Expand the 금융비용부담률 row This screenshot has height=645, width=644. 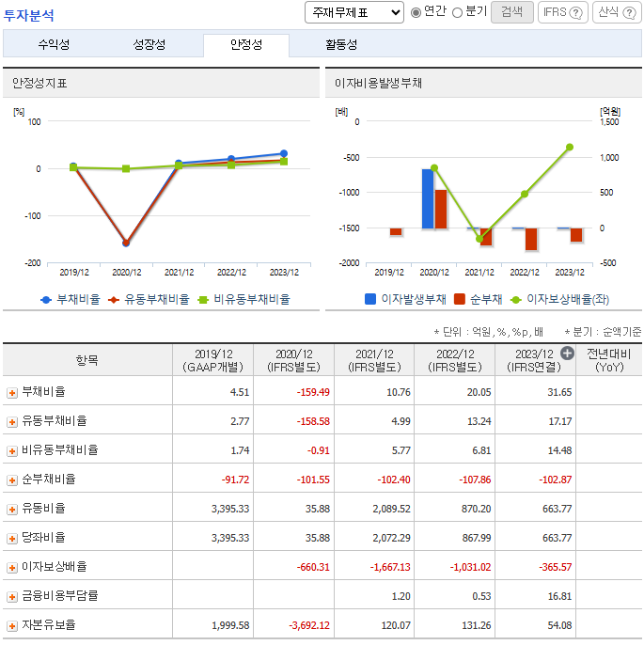pos(12,597)
